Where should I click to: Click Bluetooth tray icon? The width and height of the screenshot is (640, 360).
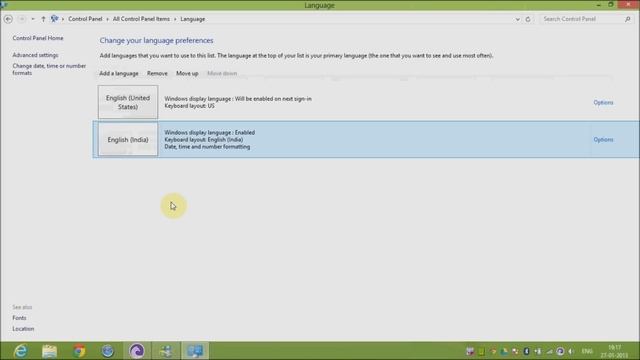click(x=527, y=351)
